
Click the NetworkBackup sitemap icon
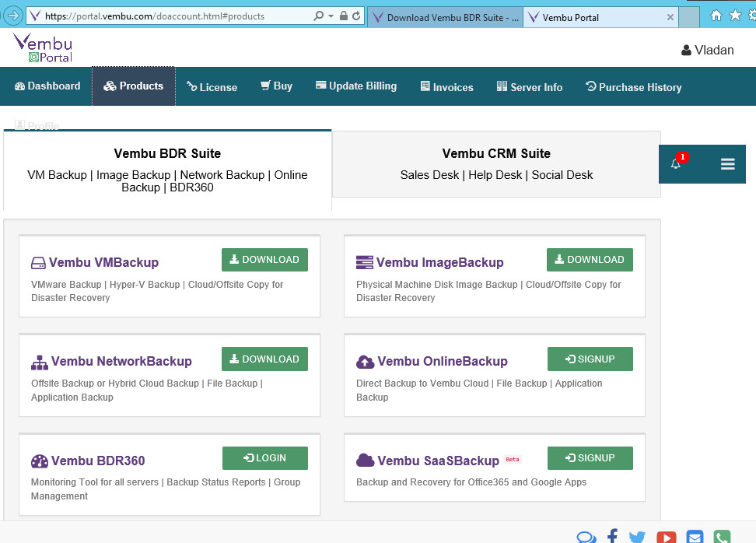[x=40, y=363]
